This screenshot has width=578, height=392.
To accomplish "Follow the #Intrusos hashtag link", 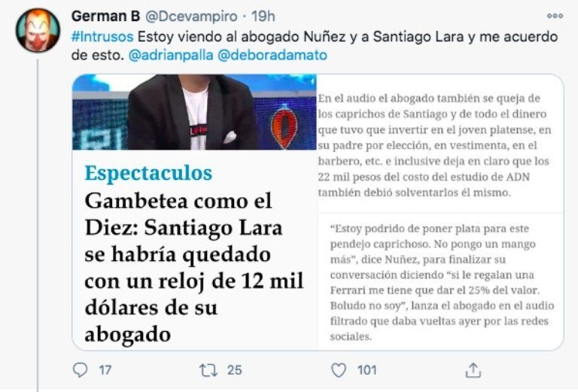I will (102, 36).
